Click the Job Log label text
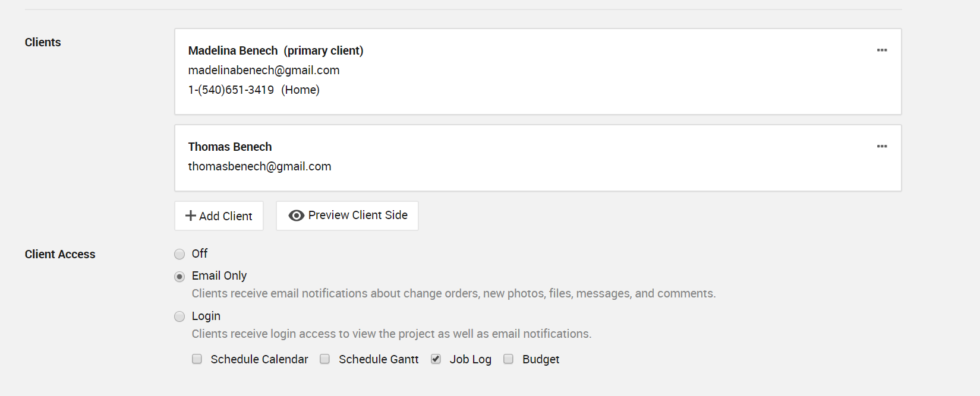The width and height of the screenshot is (980, 396). click(x=470, y=359)
